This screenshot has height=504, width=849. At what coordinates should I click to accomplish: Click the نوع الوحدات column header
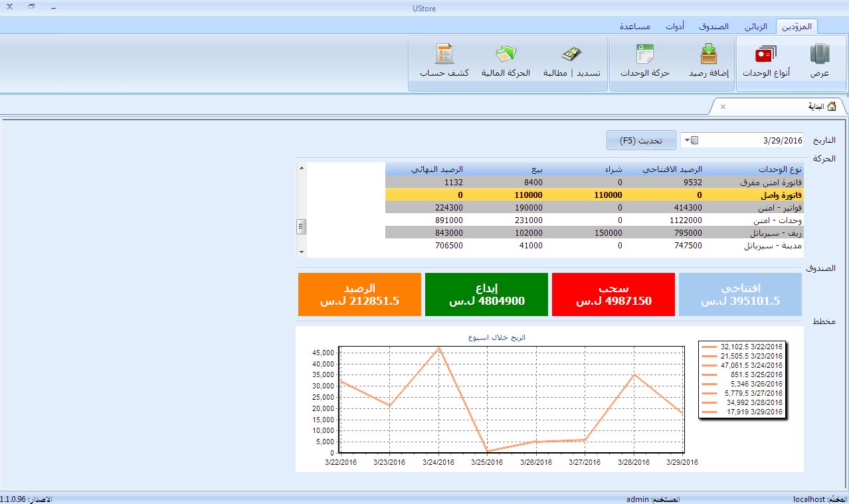(x=752, y=169)
